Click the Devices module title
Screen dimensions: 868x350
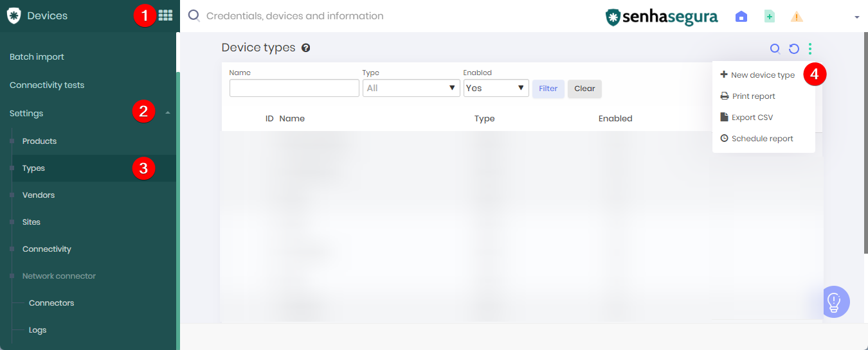tap(48, 15)
